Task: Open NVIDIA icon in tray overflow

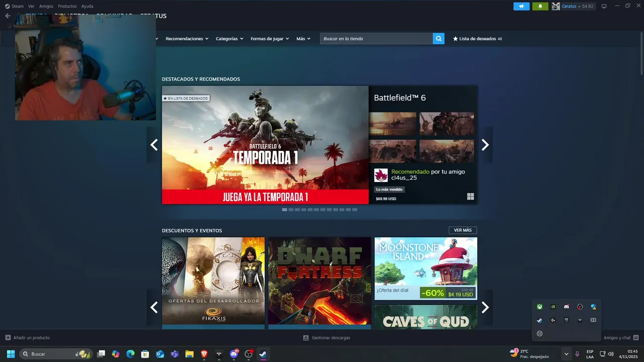Action: [553, 307]
